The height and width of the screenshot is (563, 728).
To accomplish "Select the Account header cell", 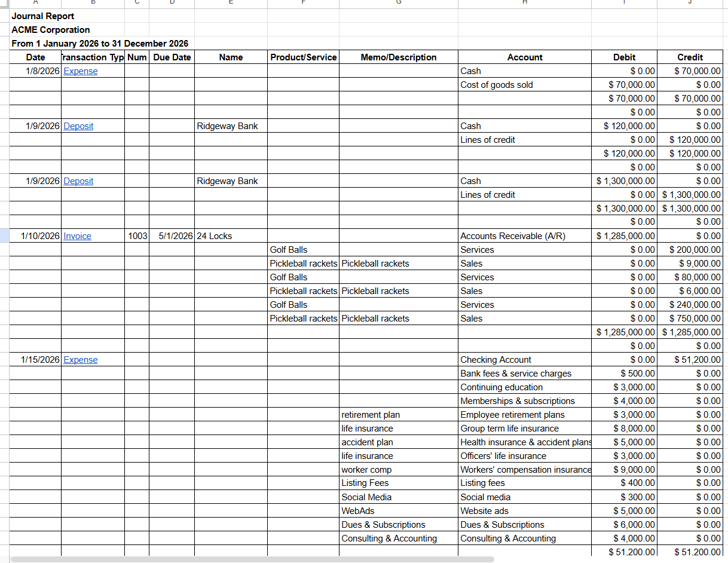I will [x=525, y=57].
